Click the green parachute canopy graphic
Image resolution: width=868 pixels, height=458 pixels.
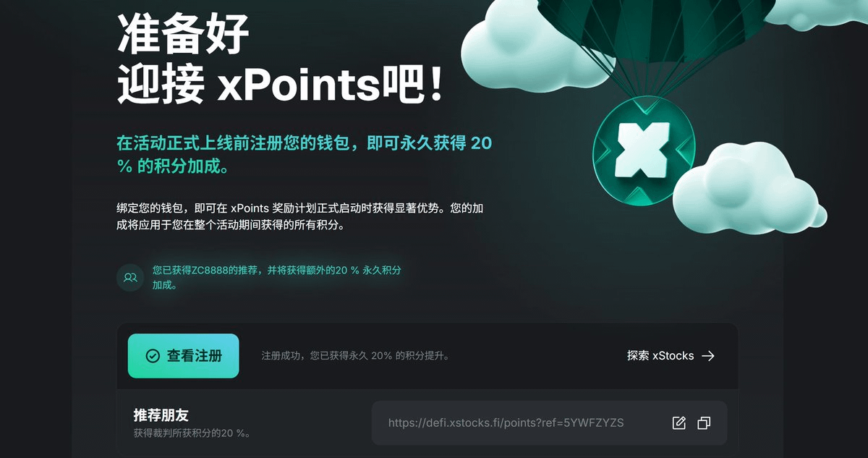tap(655, 29)
